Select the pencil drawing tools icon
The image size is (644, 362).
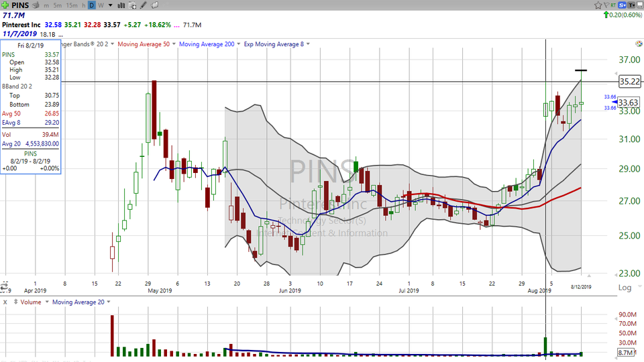[144, 5]
